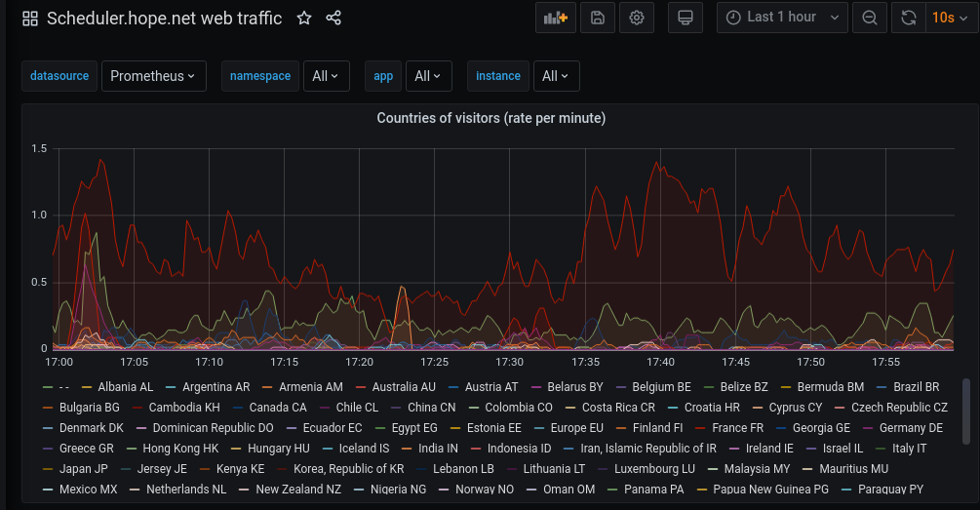Select Europe EU legend entry
Image resolution: width=980 pixels, height=510 pixels.
point(577,429)
